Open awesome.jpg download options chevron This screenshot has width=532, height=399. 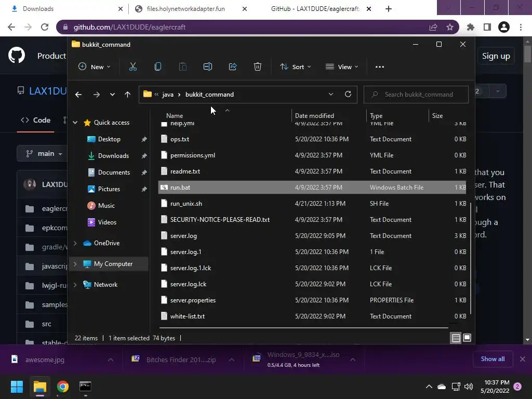111,360
